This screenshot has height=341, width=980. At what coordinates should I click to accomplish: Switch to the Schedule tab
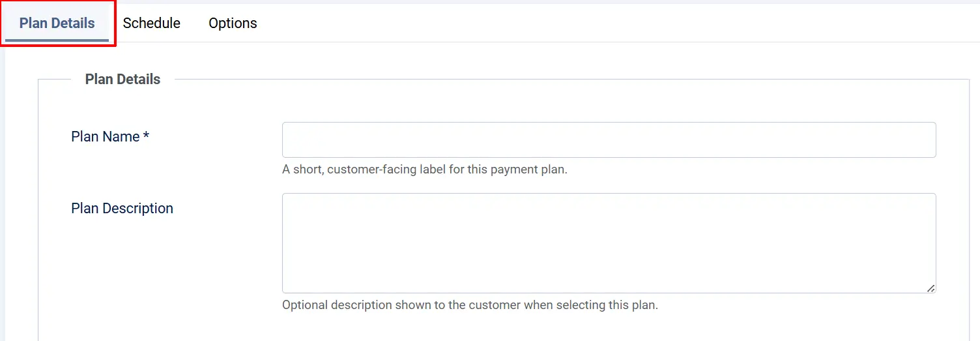point(151,23)
